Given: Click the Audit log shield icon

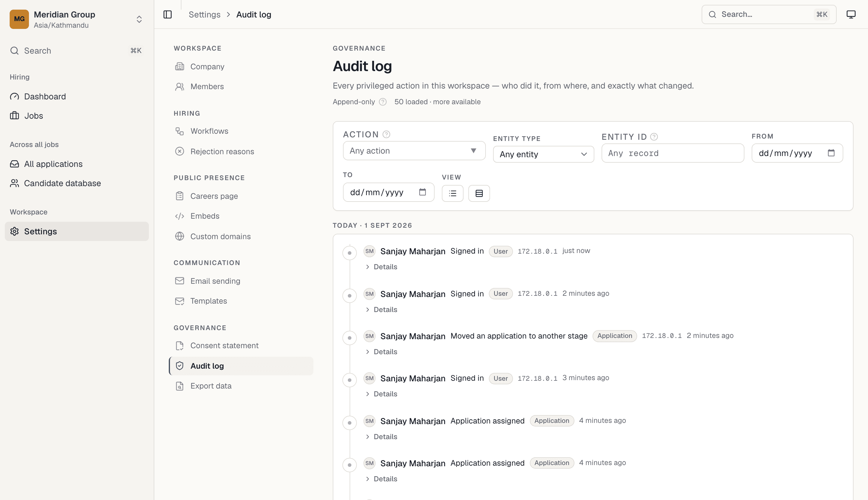Looking at the screenshot, I should 179,366.
